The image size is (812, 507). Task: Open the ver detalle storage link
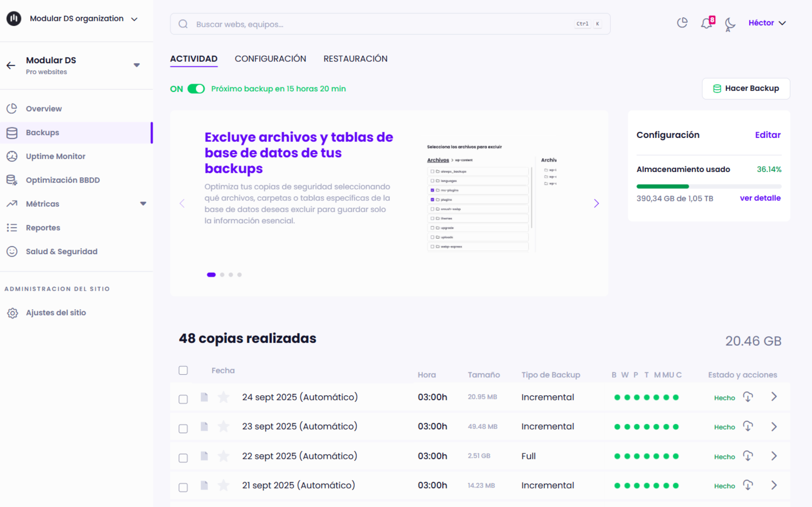pyautogui.click(x=760, y=198)
